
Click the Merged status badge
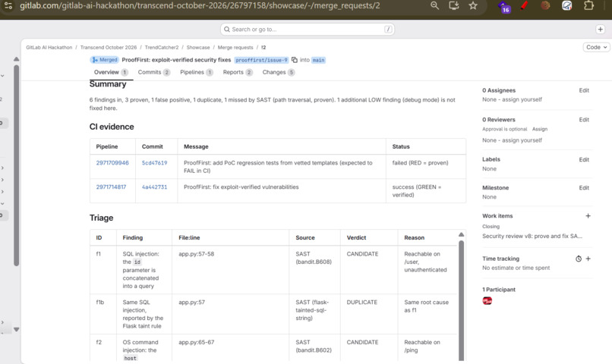[x=104, y=60]
